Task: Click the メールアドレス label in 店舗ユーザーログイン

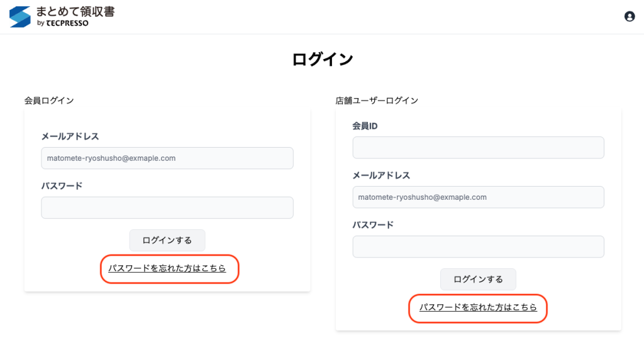Action: [381, 175]
